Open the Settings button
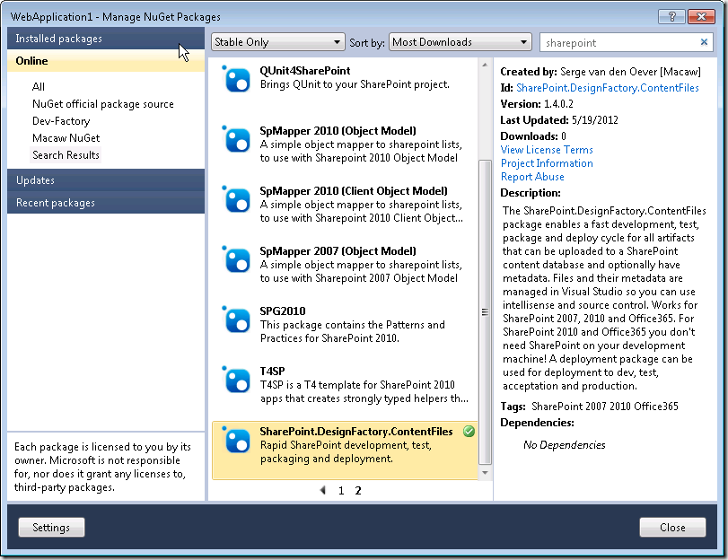Screen dimensions: 728x560 pyautogui.click(x=51, y=528)
